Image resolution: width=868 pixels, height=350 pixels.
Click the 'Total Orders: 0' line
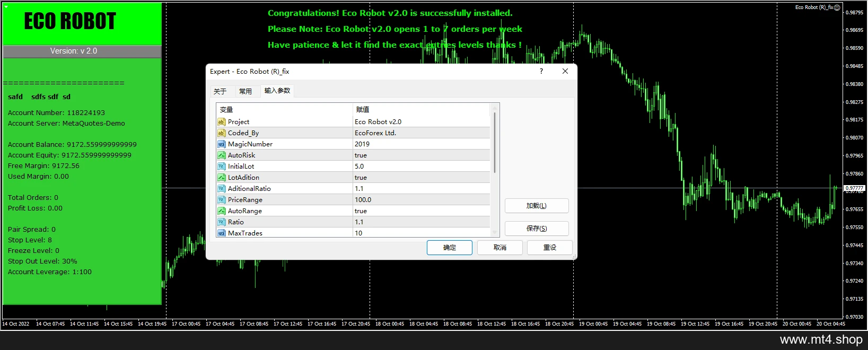[33, 198]
